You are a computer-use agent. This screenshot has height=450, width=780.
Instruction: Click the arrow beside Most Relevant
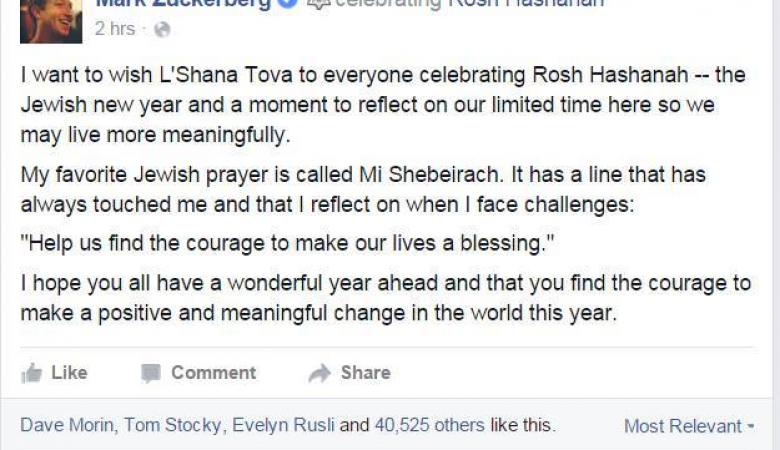click(751, 427)
